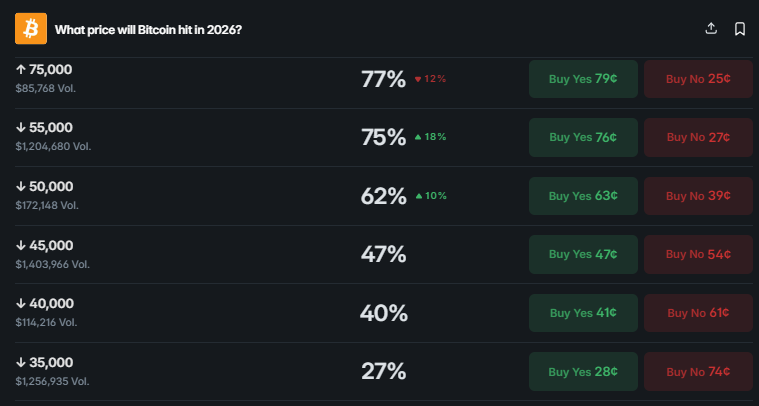759x406 pixels.
Task: Choose Buy No 54¢ for 45,000
Action: click(x=698, y=254)
